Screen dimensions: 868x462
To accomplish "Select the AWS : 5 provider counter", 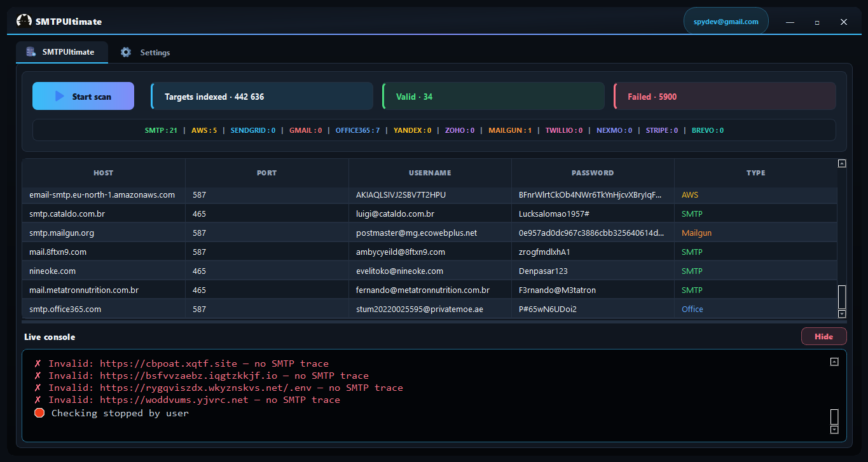I will (204, 130).
